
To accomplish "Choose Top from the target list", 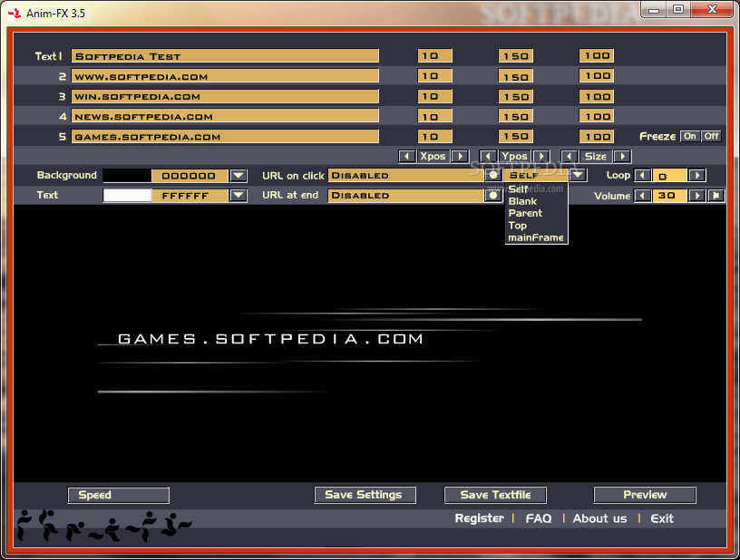I will coord(518,226).
